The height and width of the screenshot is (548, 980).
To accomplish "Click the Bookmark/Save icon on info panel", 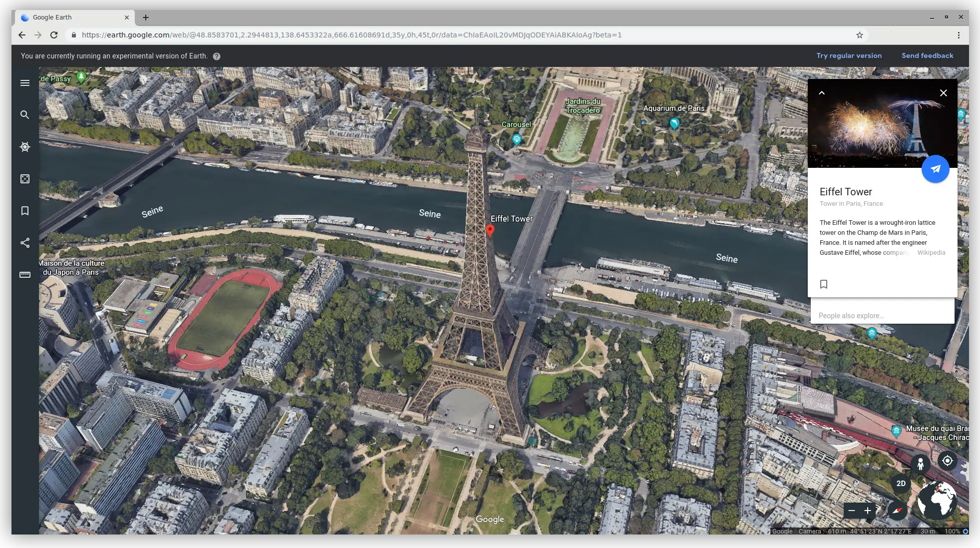I will coord(824,283).
